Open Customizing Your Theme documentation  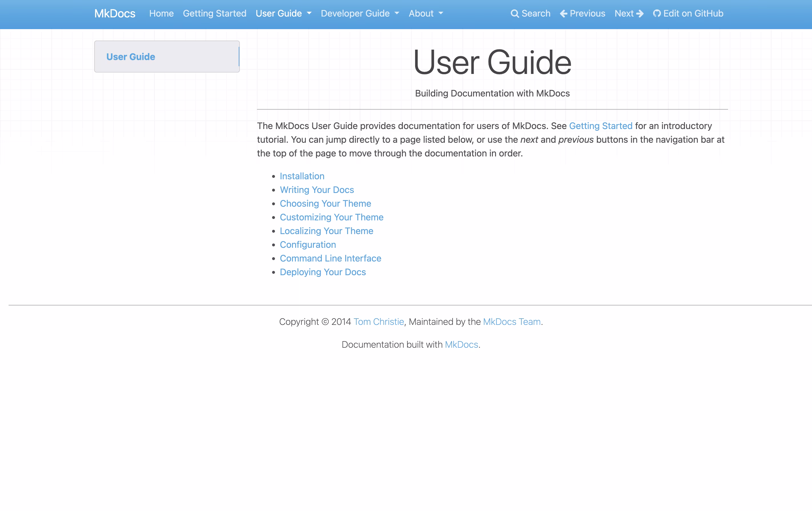(x=331, y=217)
